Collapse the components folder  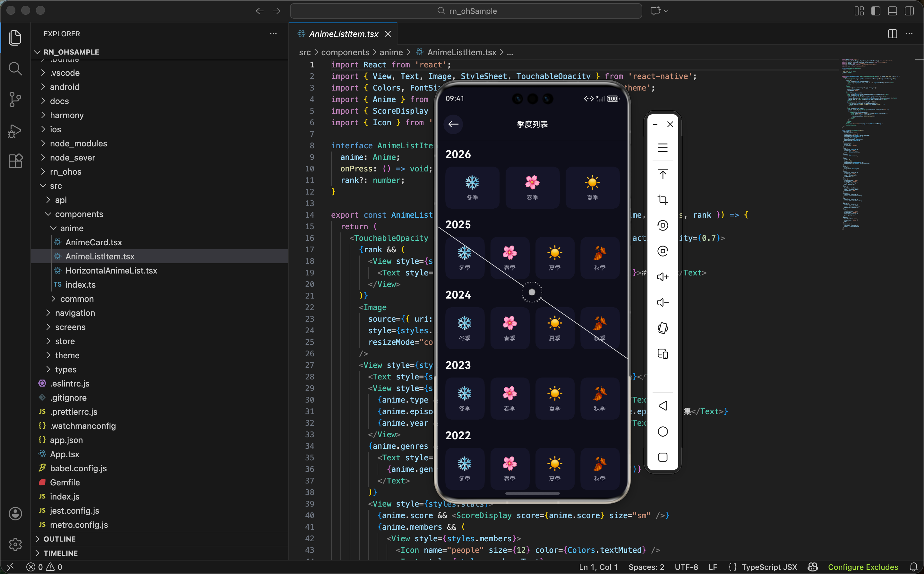(79, 214)
